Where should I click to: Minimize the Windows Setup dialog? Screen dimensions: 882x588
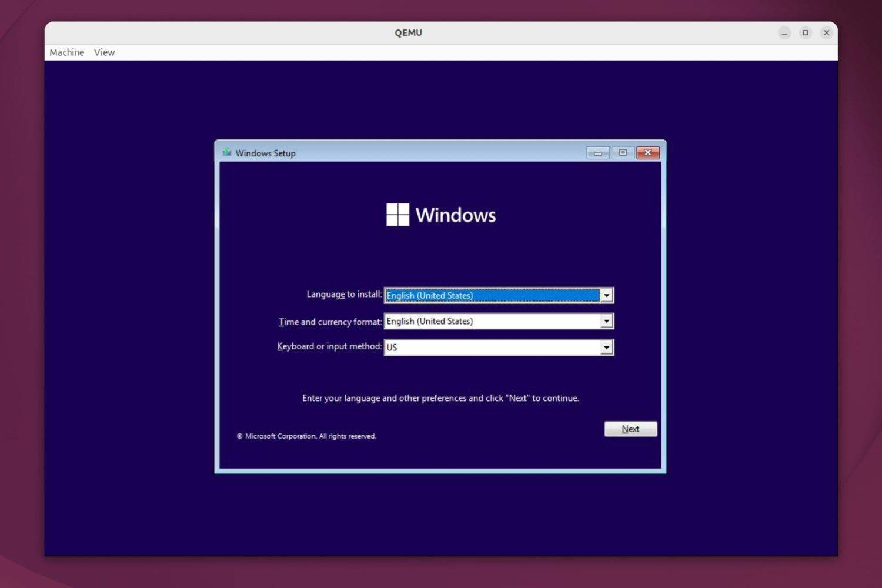(x=598, y=153)
